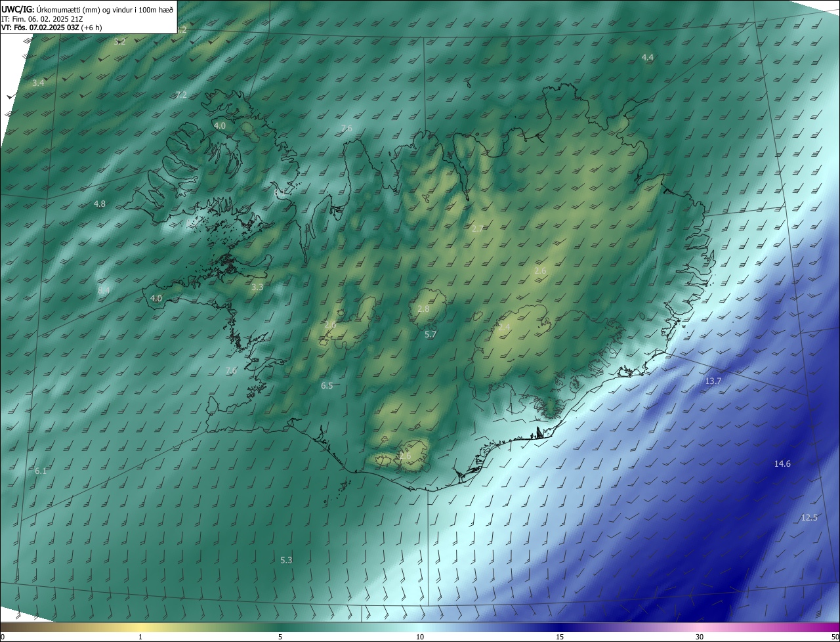
Task: Click the valid time 'VT: Fös. 07.02.2025 03Z (+6 h)'
Action: pos(52,27)
